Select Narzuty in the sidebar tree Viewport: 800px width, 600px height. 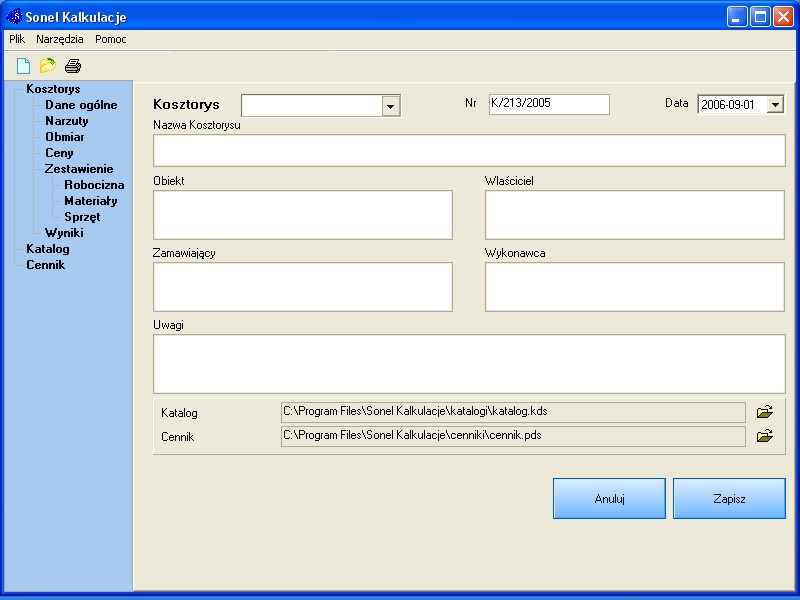(x=67, y=121)
